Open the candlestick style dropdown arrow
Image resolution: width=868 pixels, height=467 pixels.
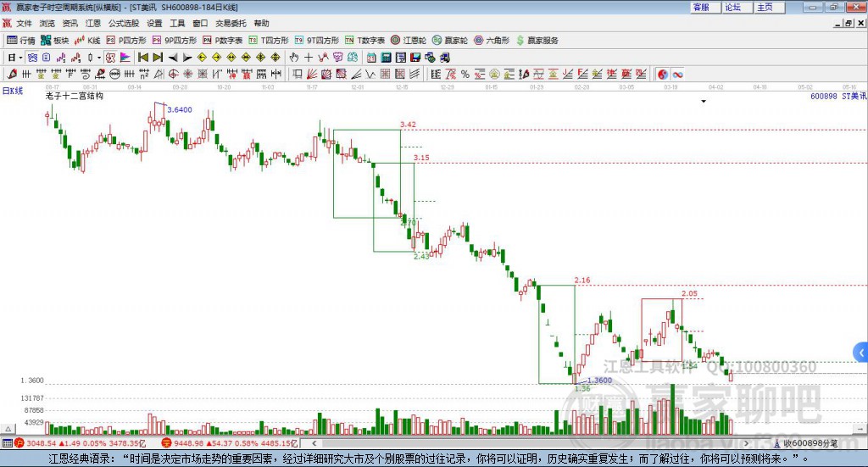99,58
